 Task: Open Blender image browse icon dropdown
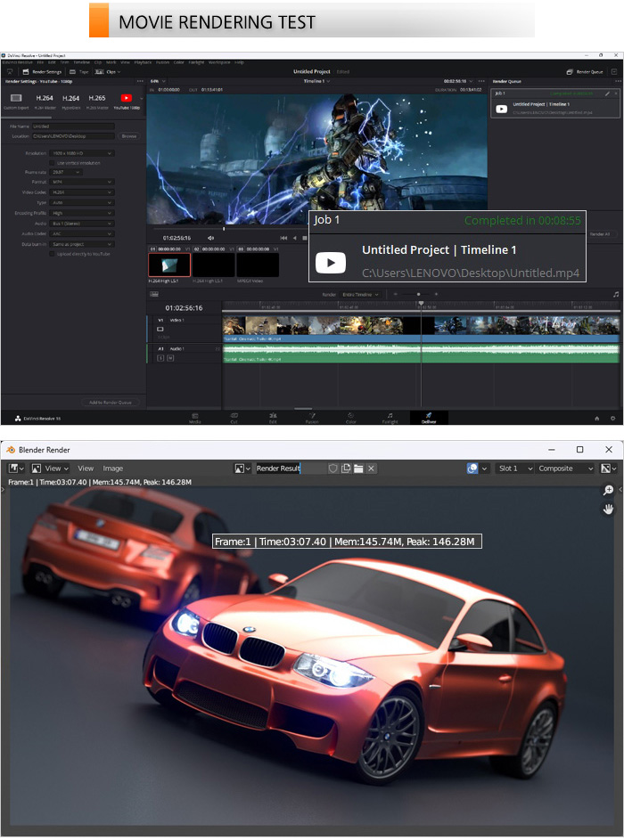tap(242, 469)
